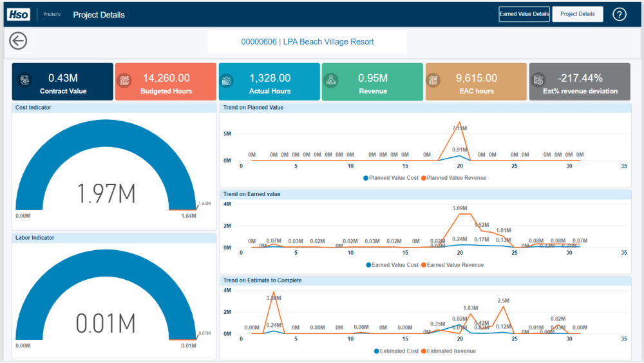Screen dimensions: 644x363
Task: Click the HSO logo
Action: click(19, 14)
